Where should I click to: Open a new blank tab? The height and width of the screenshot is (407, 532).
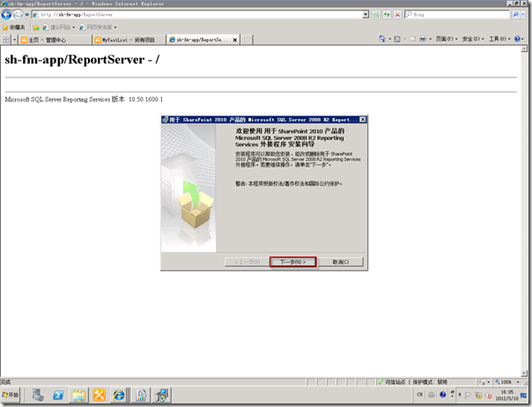[x=247, y=40]
